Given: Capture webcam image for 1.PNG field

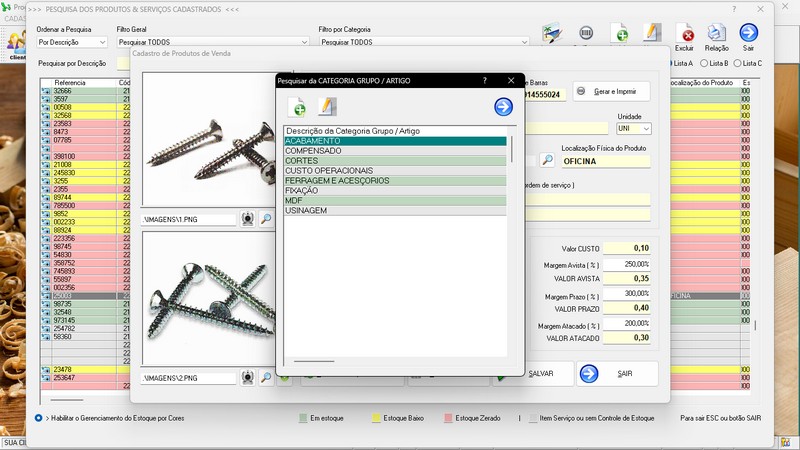Looking at the screenshot, I should click(x=248, y=219).
